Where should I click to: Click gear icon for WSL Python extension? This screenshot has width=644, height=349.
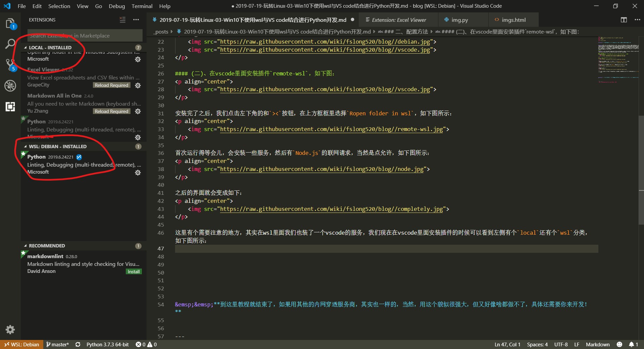(138, 173)
